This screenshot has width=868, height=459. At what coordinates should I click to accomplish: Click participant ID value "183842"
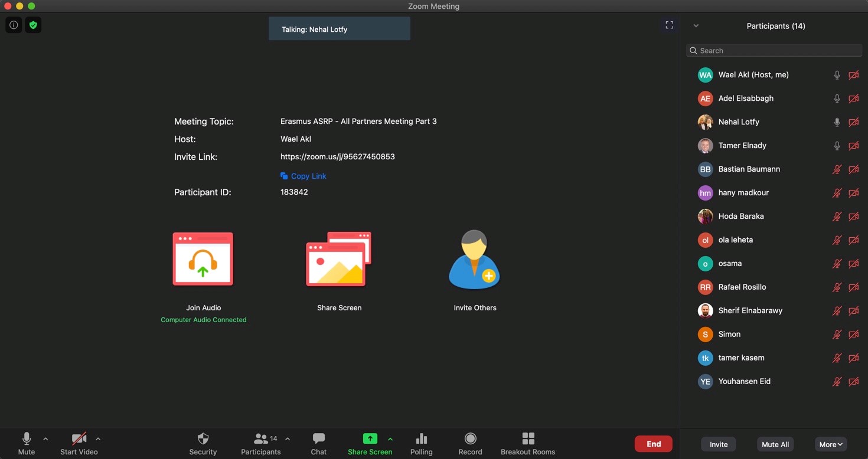point(294,192)
